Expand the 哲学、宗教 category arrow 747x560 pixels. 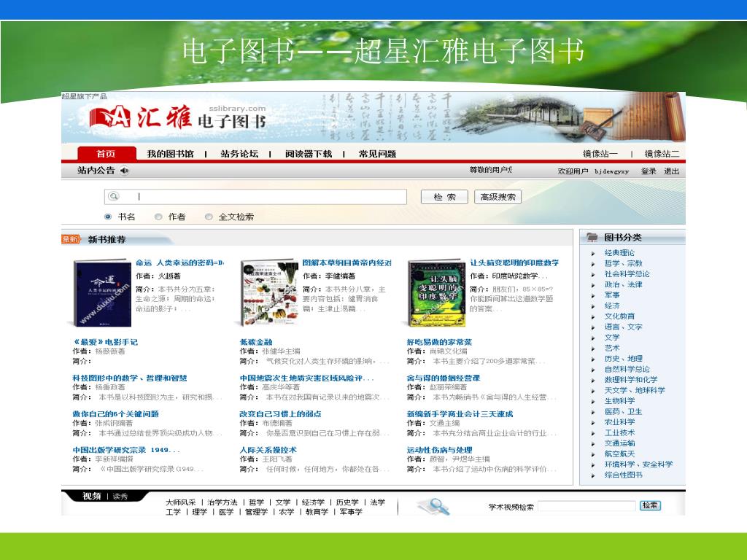pos(593,264)
